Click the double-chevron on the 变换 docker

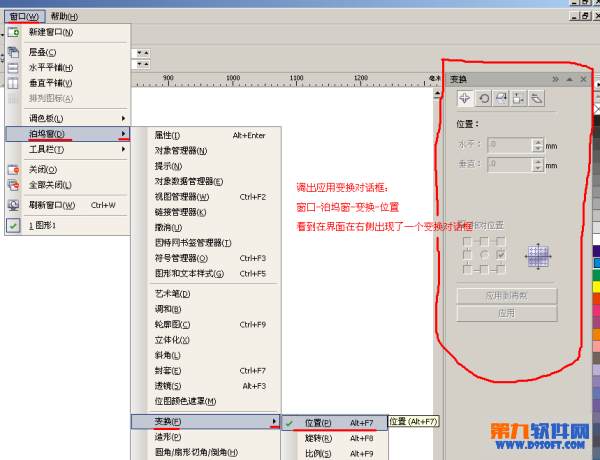555,79
